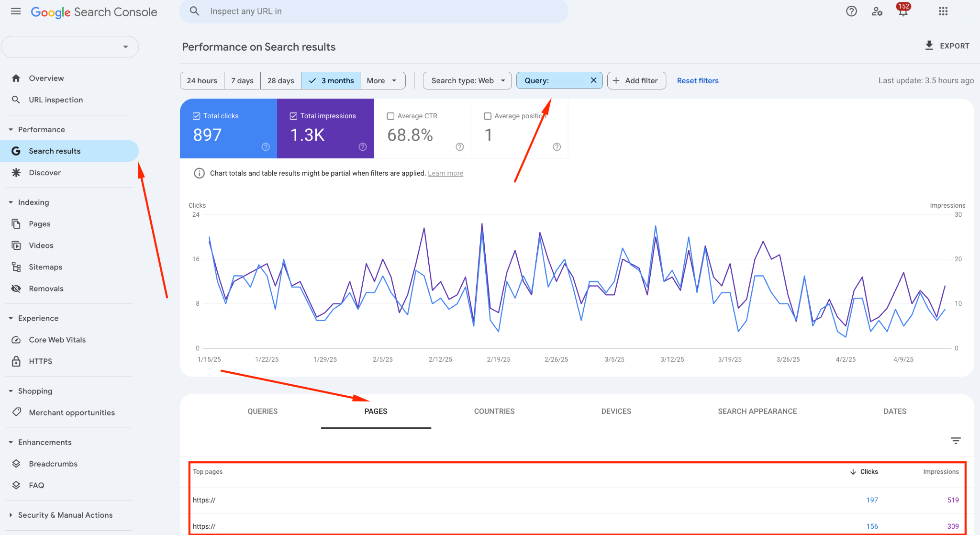Click the Removals crossed-eye icon

pyautogui.click(x=16, y=288)
